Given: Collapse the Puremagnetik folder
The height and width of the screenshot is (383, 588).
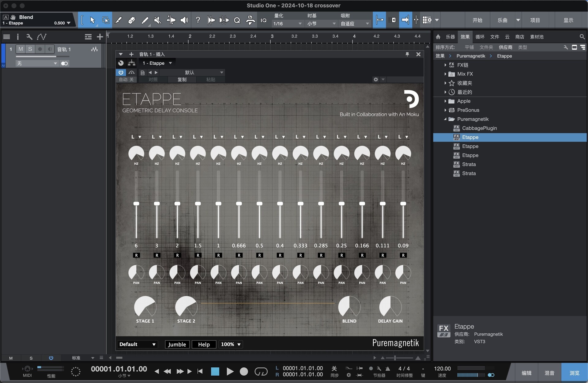Looking at the screenshot, I should 445,119.
